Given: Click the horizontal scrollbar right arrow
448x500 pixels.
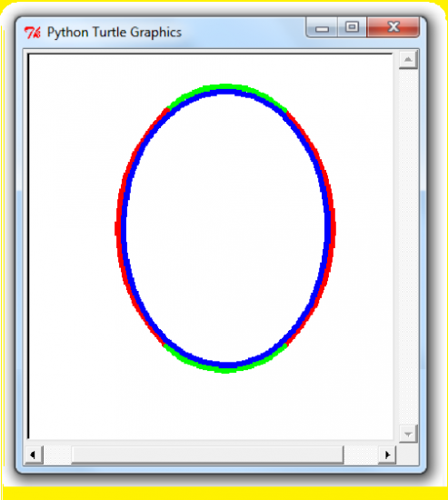Looking at the screenshot, I should pyautogui.click(x=387, y=455).
